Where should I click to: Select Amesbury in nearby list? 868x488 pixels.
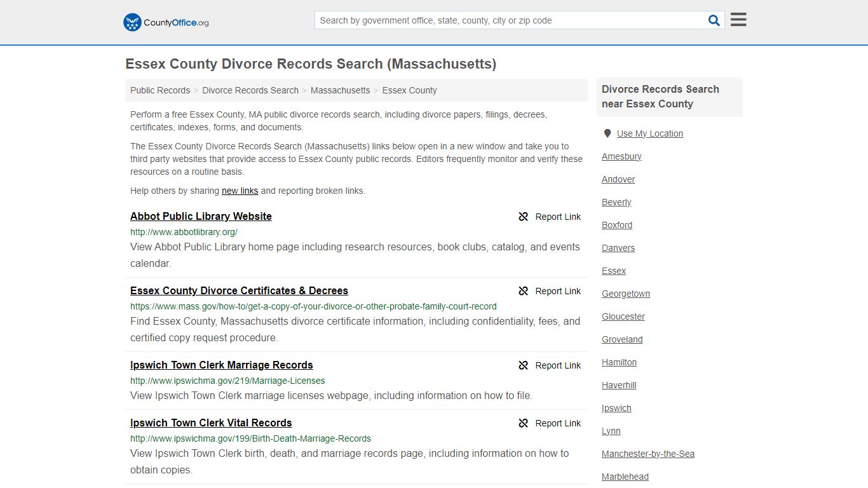point(621,156)
